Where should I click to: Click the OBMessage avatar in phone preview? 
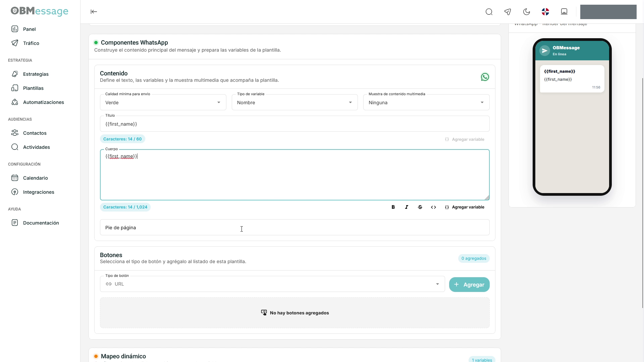(545, 51)
